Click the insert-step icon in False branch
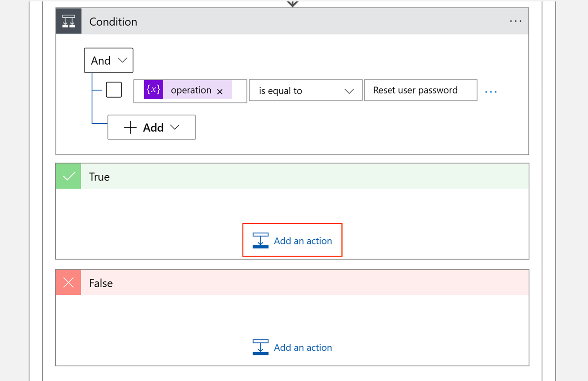This screenshot has height=381, width=588. click(260, 347)
